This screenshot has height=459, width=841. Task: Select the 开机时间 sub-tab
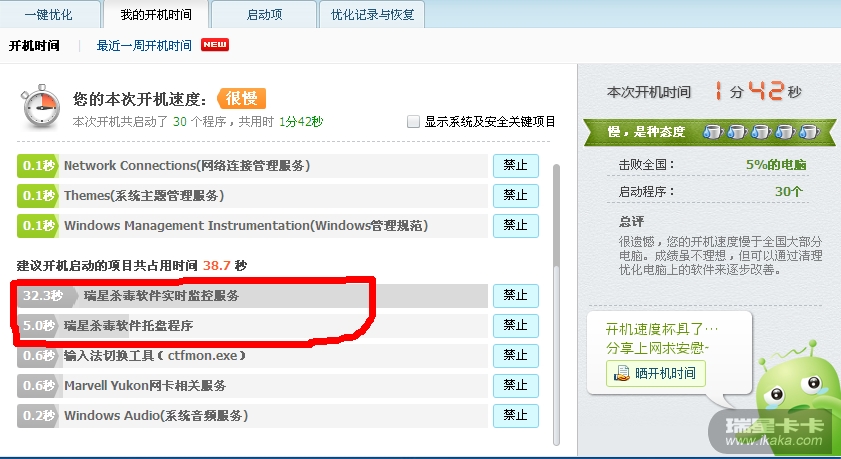tap(34, 46)
